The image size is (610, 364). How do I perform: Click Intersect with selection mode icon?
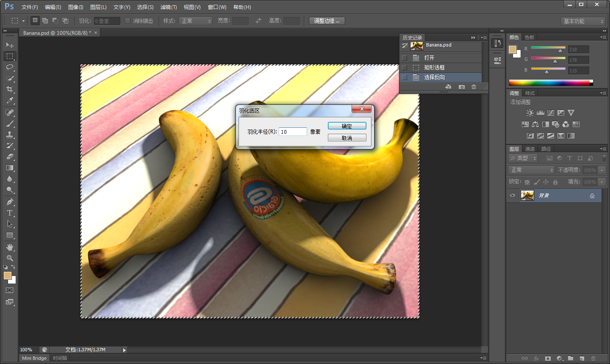[x=65, y=20]
